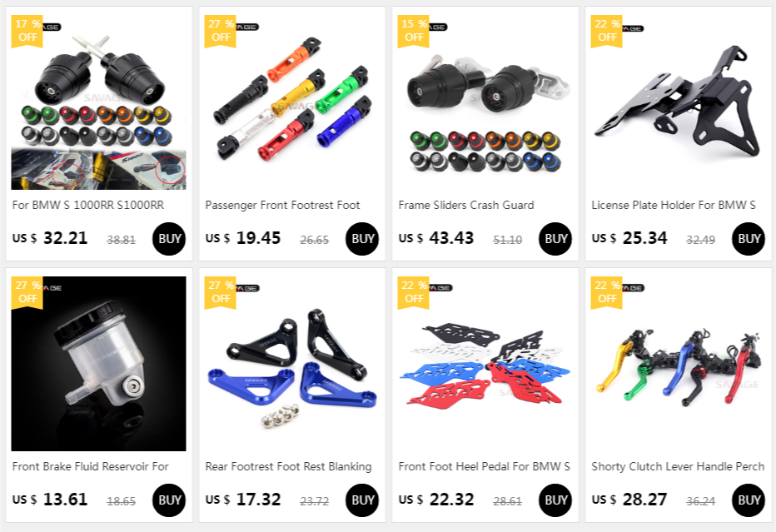Open the red blue heel pedal plates image
776x532 pixels.
pyautogui.click(x=485, y=364)
